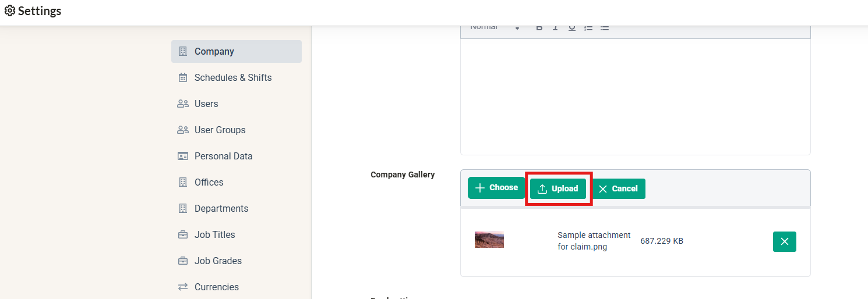Click the Settings page title
The height and width of the screenshot is (299, 868).
pyautogui.click(x=40, y=11)
